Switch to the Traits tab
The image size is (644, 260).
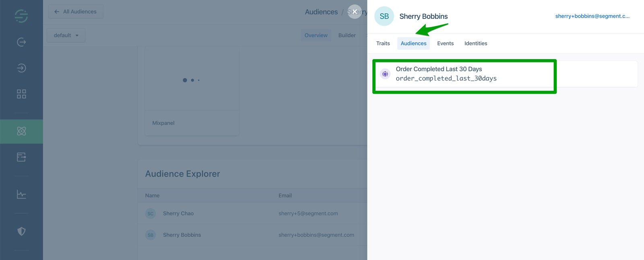click(x=383, y=43)
